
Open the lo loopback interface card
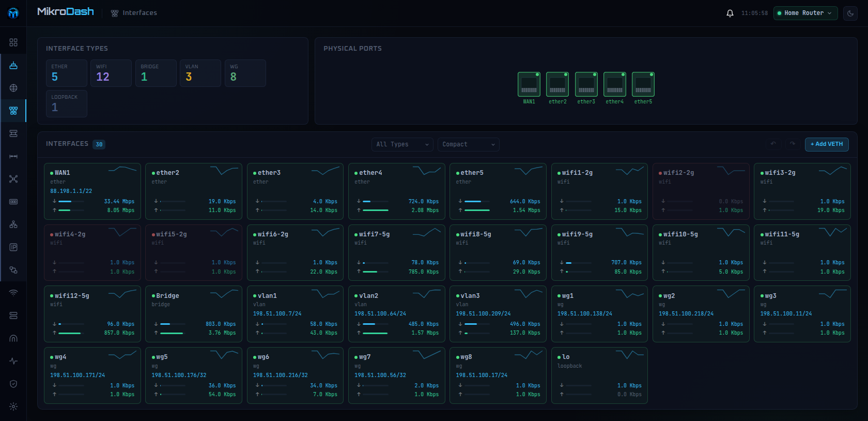pyautogui.click(x=599, y=375)
